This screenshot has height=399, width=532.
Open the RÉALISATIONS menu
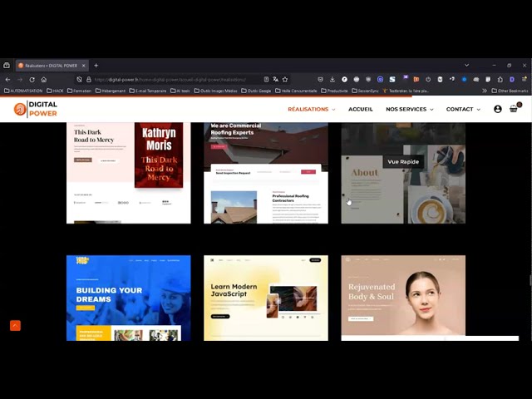coord(312,109)
